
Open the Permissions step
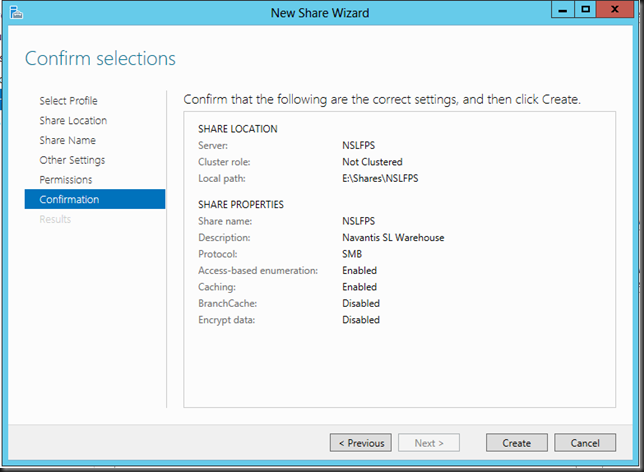point(65,180)
